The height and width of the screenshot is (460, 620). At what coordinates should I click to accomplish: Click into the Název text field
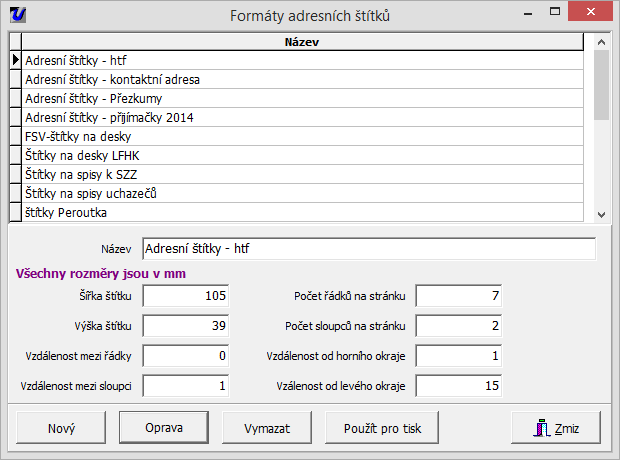[x=368, y=248]
